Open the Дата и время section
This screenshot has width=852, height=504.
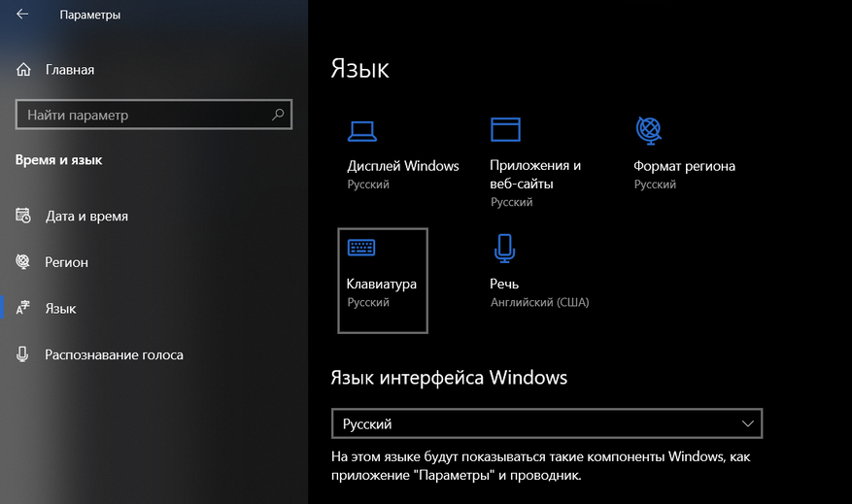click(x=86, y=217)
